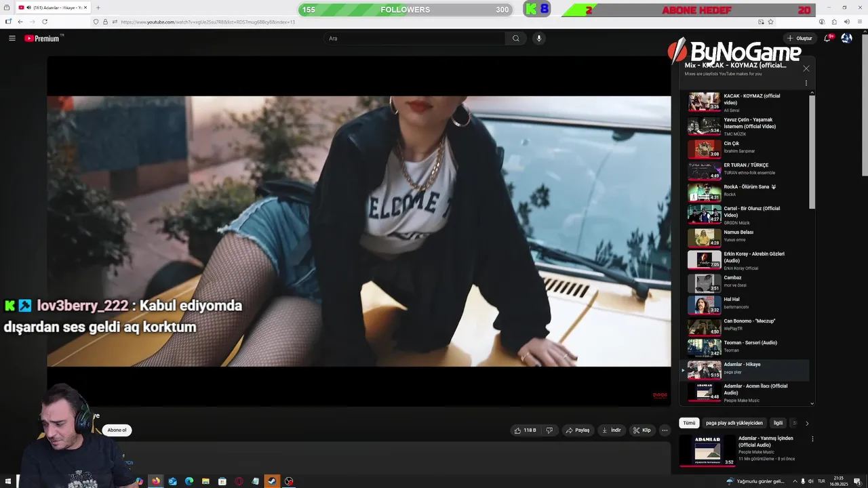Select the 'Tümü' filter chip
Image resolution: width=868 pixels, height=488 pixels.
[x=689, y=423]
